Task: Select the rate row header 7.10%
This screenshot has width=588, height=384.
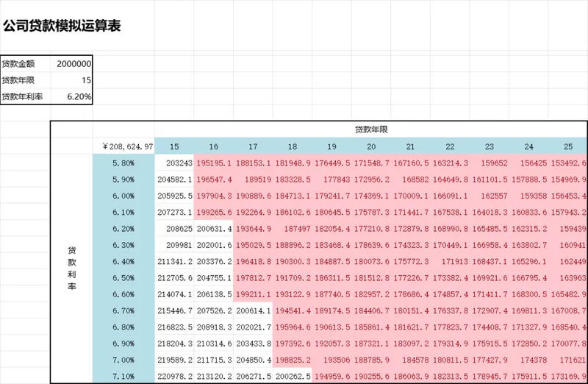Action: 123,376
